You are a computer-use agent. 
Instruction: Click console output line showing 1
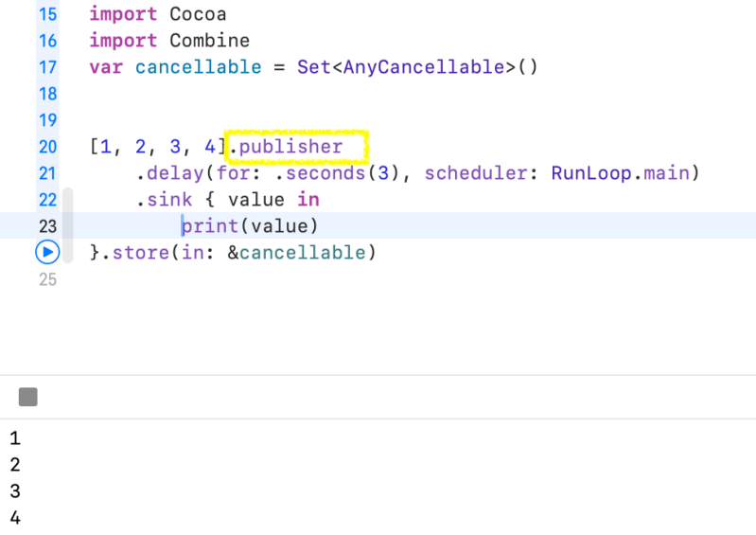pyautogui.click(x=14, y=438)
